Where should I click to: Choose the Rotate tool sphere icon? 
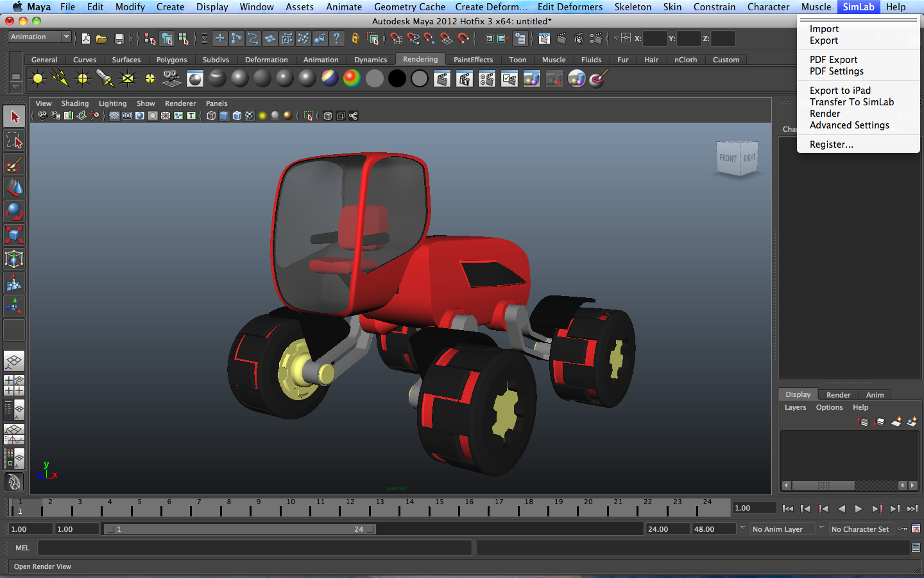click(14, 211)
